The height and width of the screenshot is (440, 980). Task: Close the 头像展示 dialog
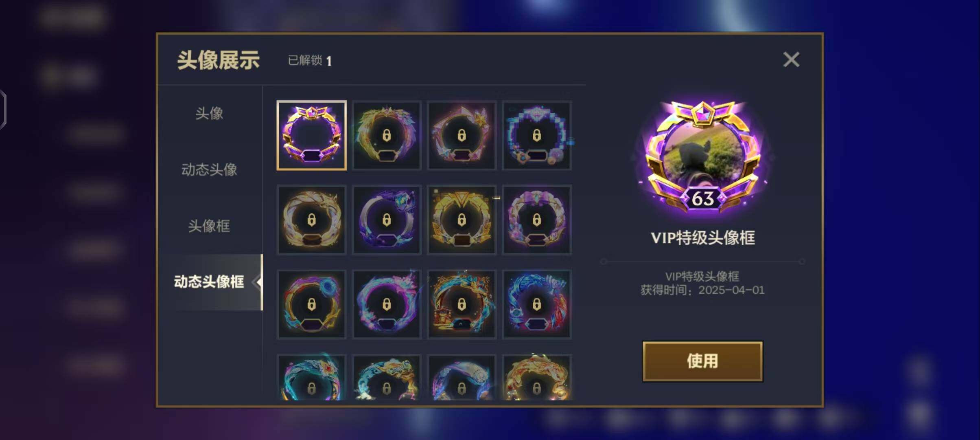(x=791, y=59)
